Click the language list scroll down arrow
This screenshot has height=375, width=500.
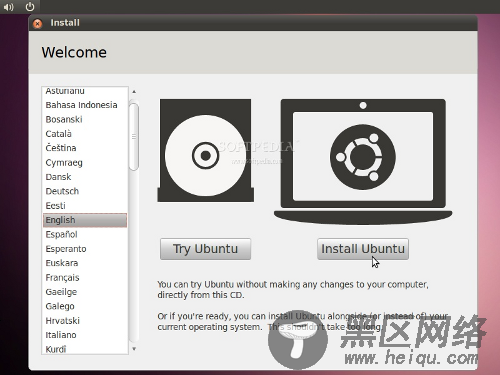pos(134,349)
